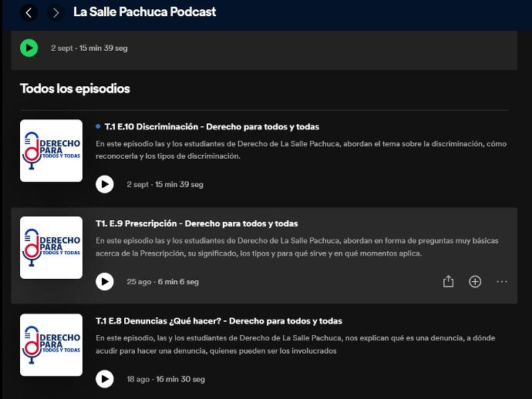Open title T.1 E.8 Denuncias ¿Qué hacer?
532x399 pixels.
pyautogui.click(x=219, y=321)
